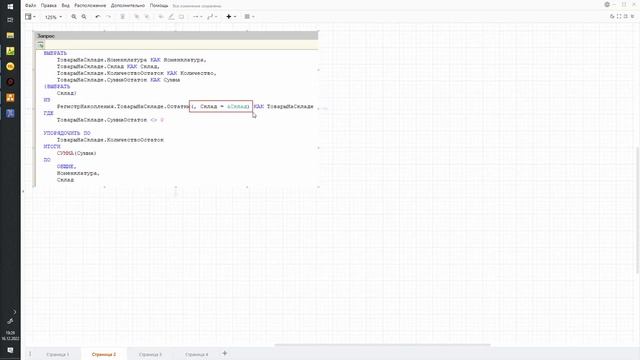
Task: Click the ГДЕ keyword
Action: click(x=48, y=113)
